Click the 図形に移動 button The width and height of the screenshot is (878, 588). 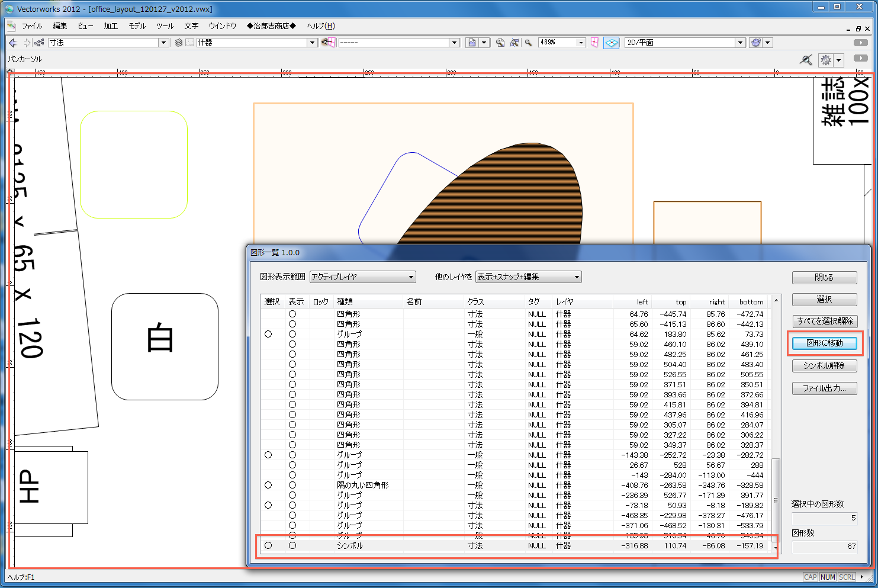824,343
